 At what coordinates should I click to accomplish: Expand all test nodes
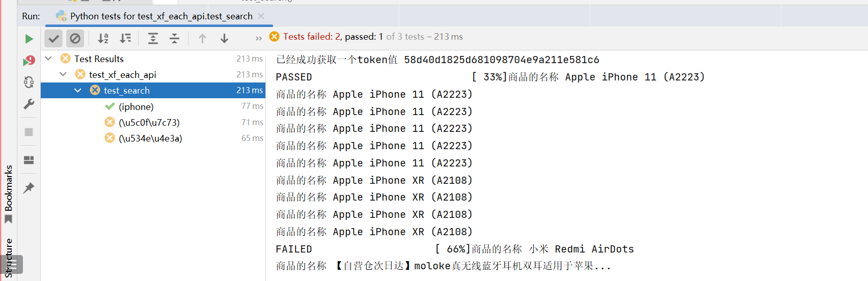pos(153,38)
